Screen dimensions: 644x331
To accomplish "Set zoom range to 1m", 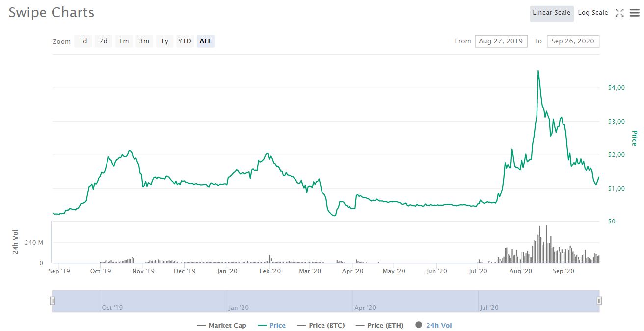I will pos(124,41).
